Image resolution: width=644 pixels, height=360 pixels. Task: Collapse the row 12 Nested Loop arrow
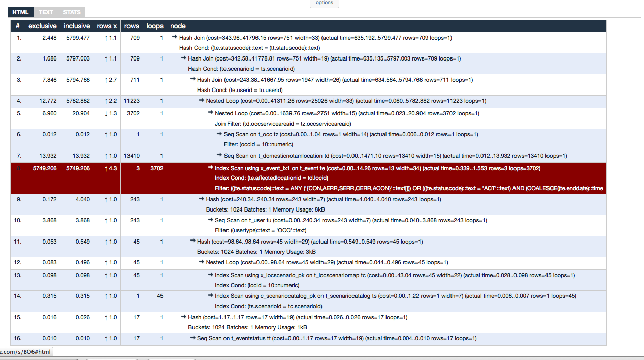(x=202, y=262)
